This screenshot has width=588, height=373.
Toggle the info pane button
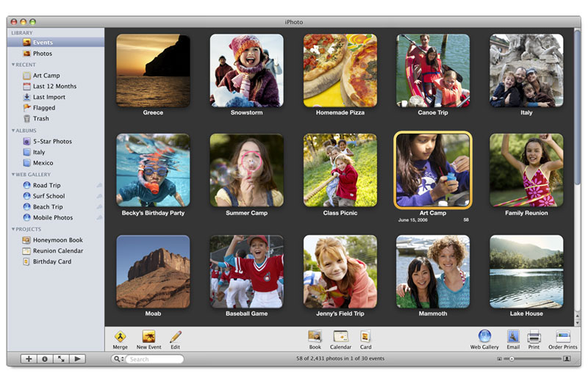coord(44,359)
